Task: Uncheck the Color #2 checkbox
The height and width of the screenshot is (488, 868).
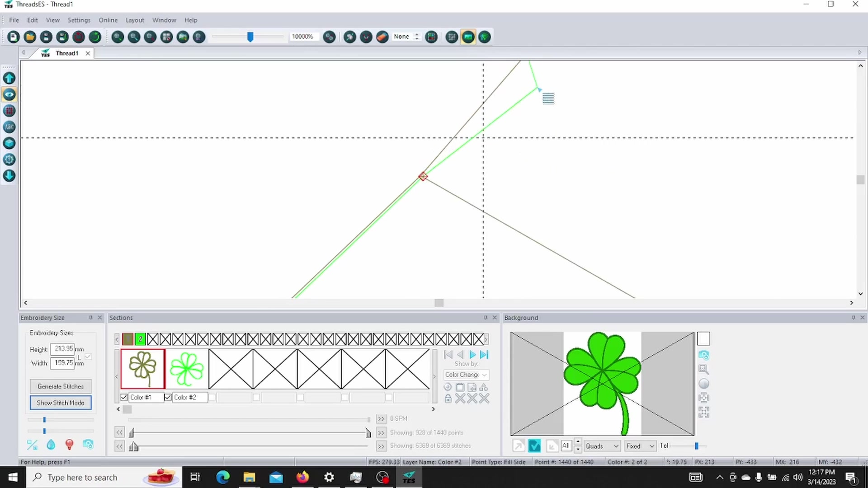Action: coord(168,397)
